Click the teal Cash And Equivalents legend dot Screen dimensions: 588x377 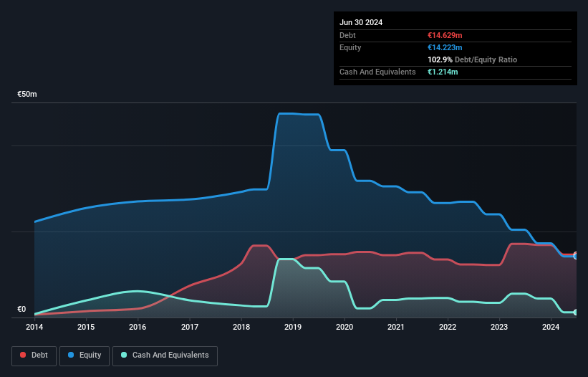tap(124, 355)
